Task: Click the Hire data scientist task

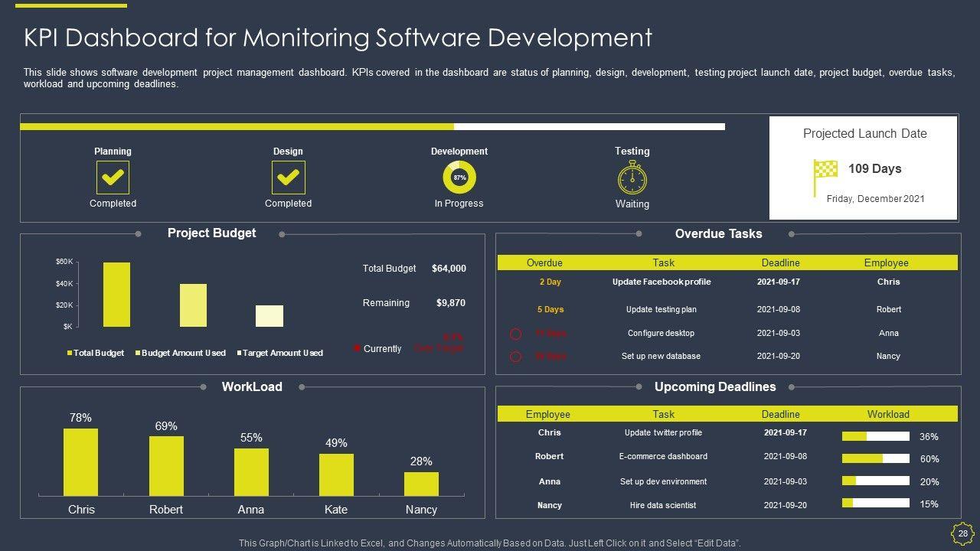Action: pyautogui.click(x=663, y=506)
